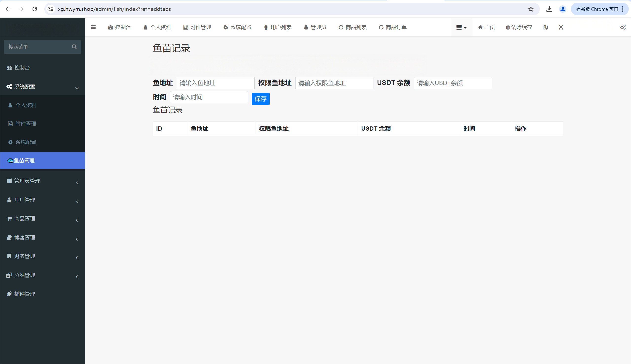Switch to 商品订单 tab
The width and height of the screenshot is (631, 364).
tap(393, 27)
